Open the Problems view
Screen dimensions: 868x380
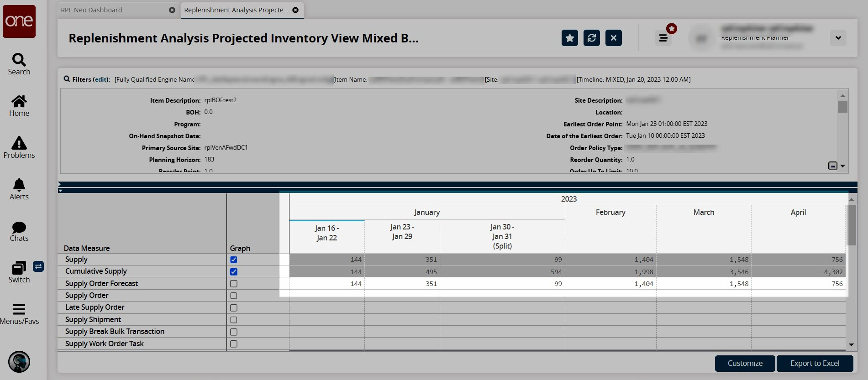[x=19, y=147]
